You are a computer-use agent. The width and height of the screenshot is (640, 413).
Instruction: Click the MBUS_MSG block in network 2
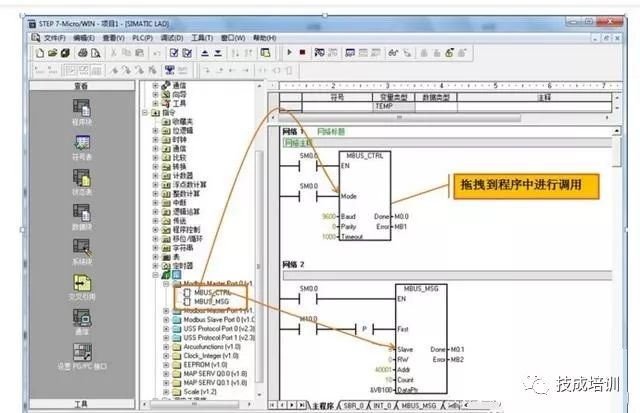pyautogui.click(x=421, y=339)
